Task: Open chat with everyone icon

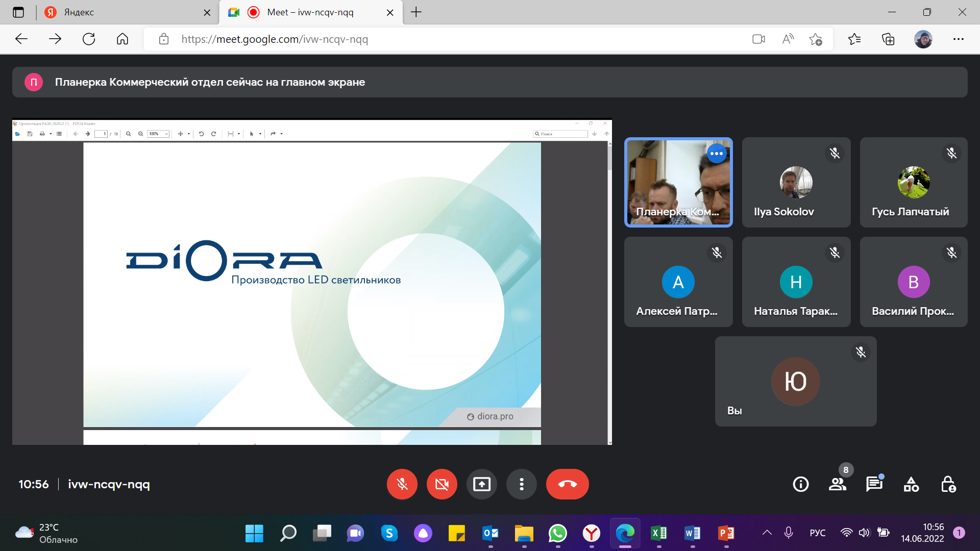Action: 874,484
